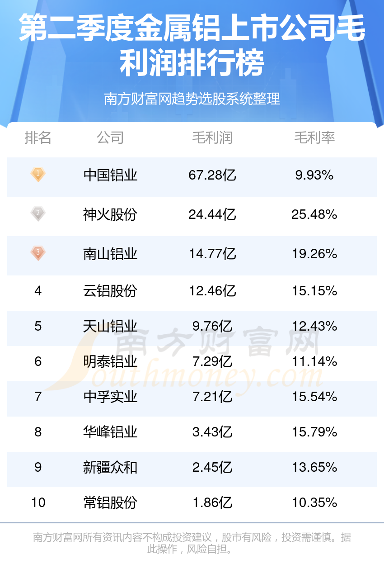Click the bronze rank 3 medal icon
The image size is (384, 588).
click(x=38, y=253)
